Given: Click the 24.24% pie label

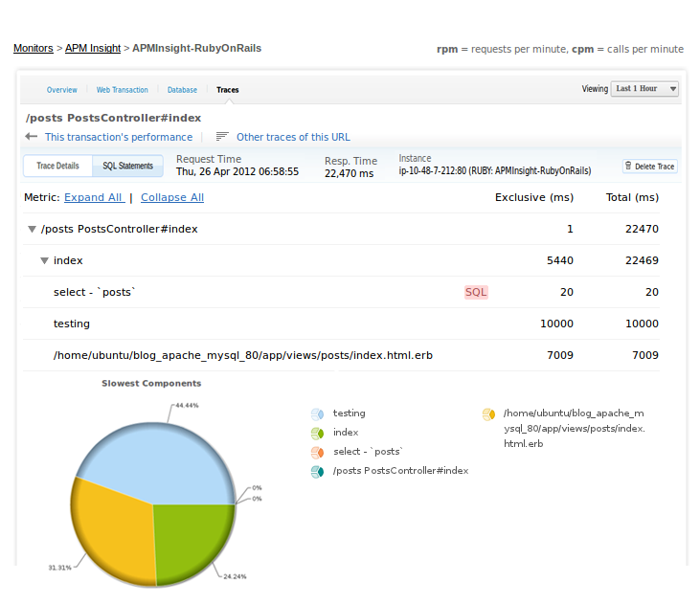Looking at the screenshot, I should coord(235,576).
